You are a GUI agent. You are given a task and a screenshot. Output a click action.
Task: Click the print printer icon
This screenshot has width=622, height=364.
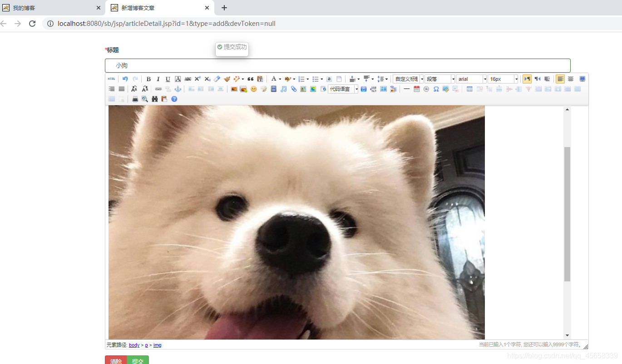click(x=135, y=99)
